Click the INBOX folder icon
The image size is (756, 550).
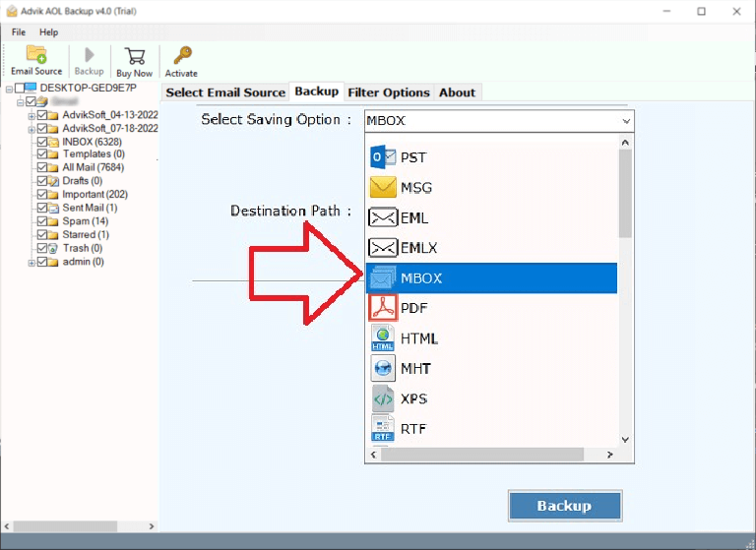53,142
